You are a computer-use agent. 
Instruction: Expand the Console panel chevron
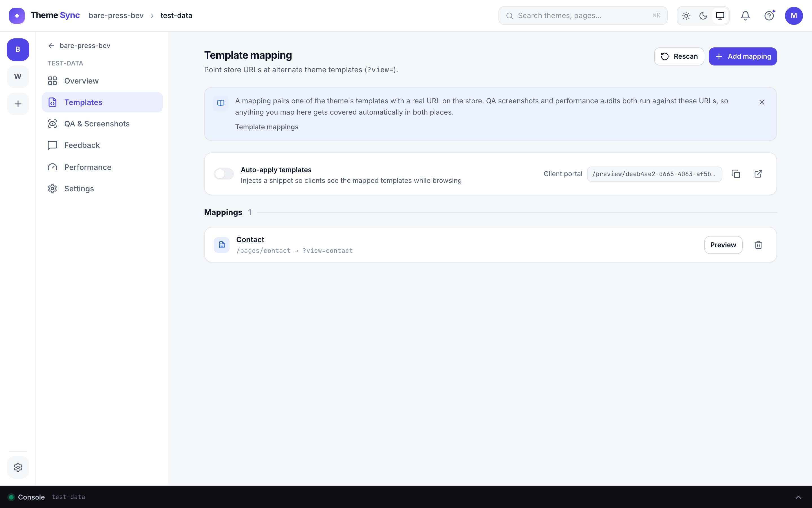pyautogui.click(x=798, y=497)
